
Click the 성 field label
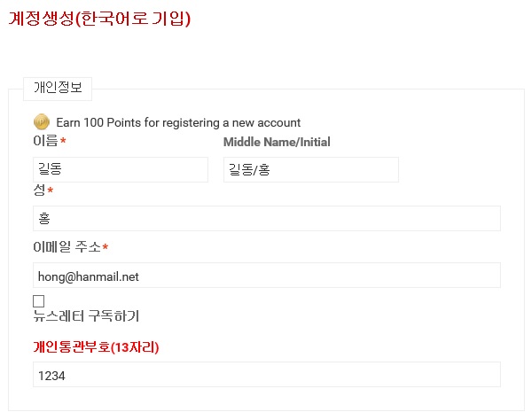click(39, 190)
